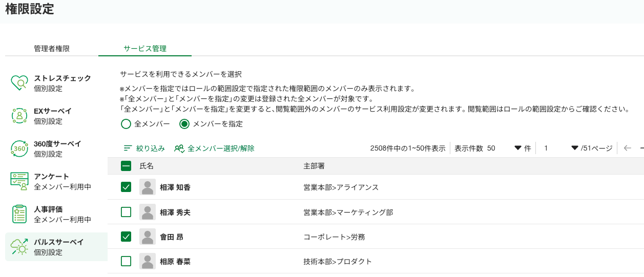Click the 全メンバー選択/解除 button
644x277 pixels.
pos(214,148)
